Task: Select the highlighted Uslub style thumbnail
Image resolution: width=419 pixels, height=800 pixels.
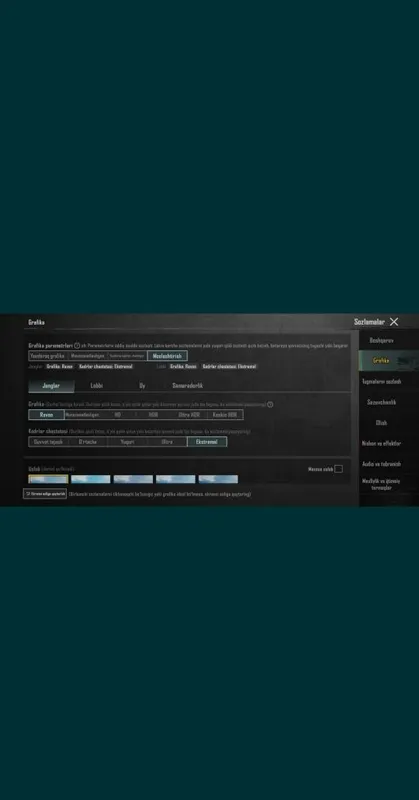Action: 48,479
